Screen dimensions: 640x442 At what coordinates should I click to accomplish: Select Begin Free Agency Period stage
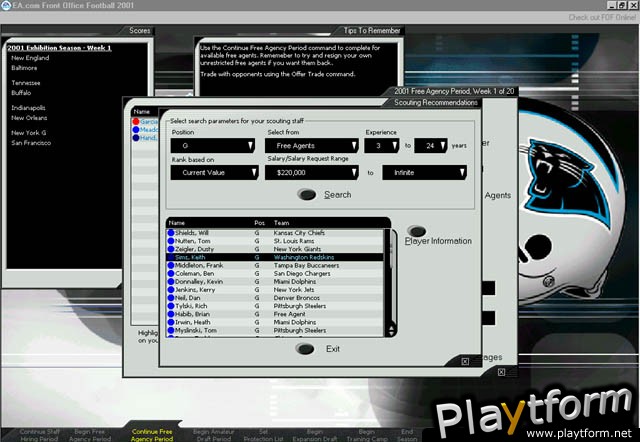[90, 435]
